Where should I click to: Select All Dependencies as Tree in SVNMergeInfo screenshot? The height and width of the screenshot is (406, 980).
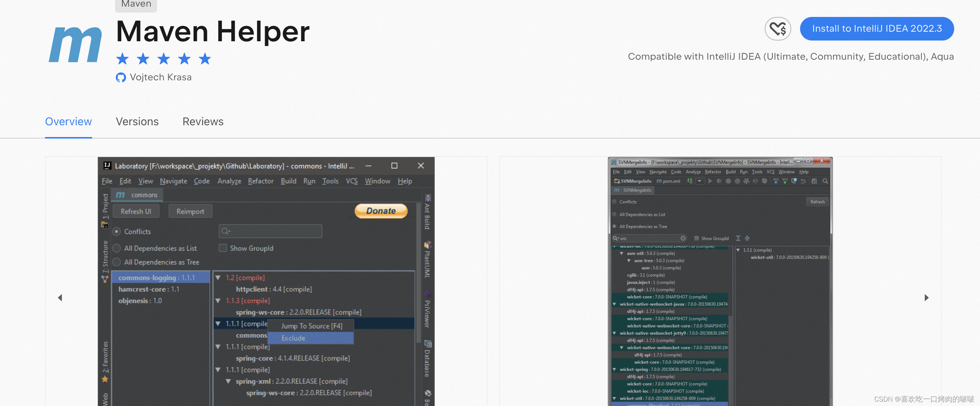pos(614,226)
